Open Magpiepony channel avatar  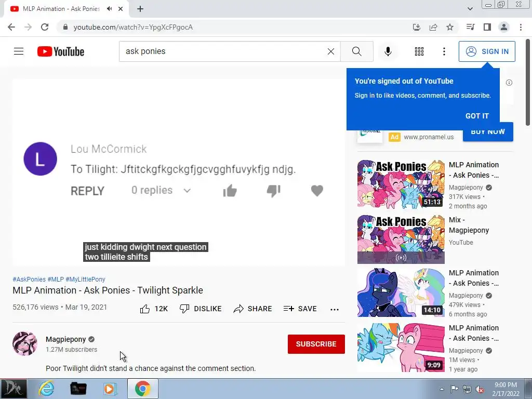coord(25,344)
